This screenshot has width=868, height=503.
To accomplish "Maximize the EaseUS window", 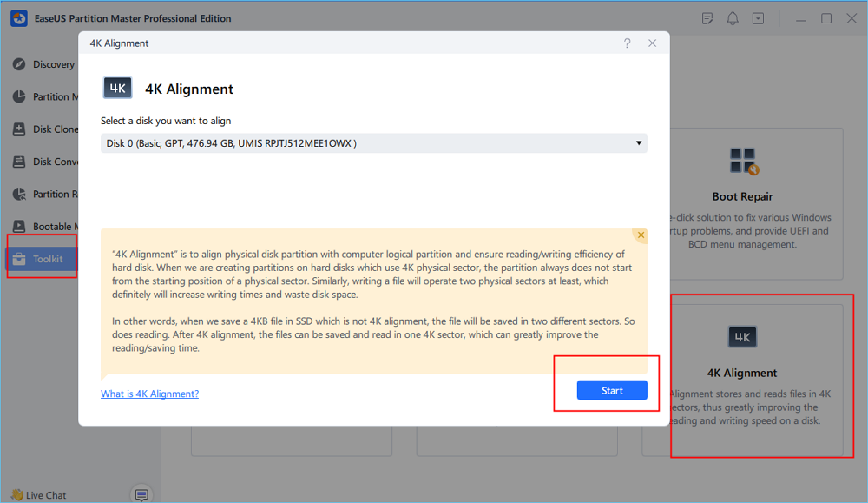I will coord(826,18).
